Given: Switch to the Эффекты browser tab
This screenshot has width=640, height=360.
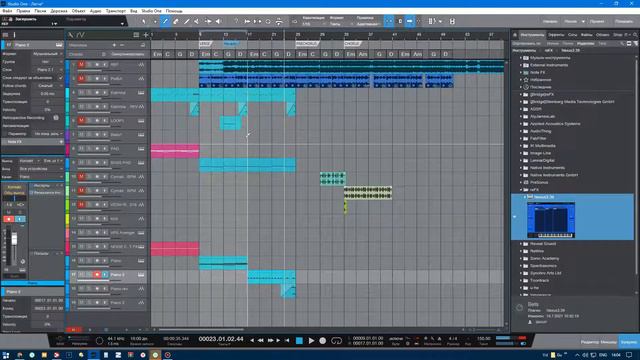Looking at the screenshot, I should pyautogui.click(x=556, y=35).
